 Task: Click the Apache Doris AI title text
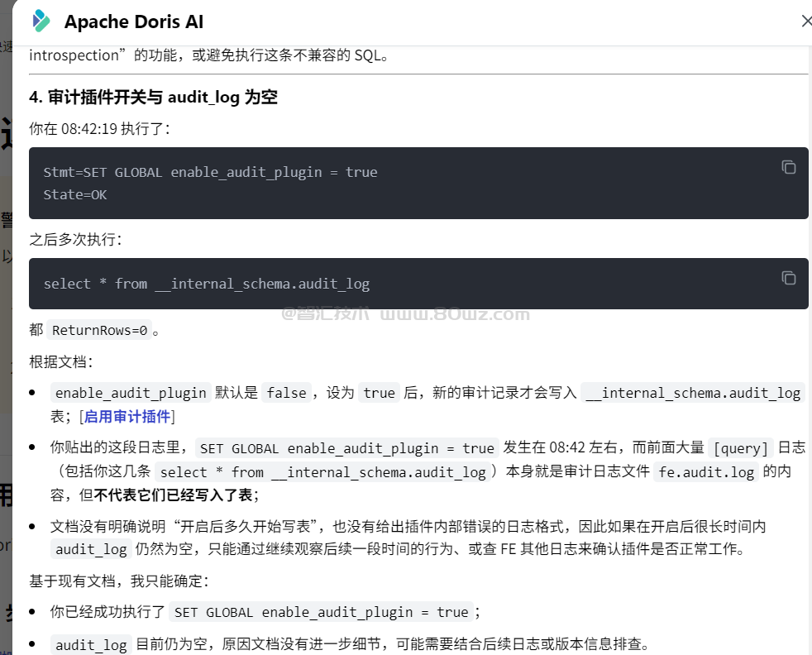[x=134, y=22]
